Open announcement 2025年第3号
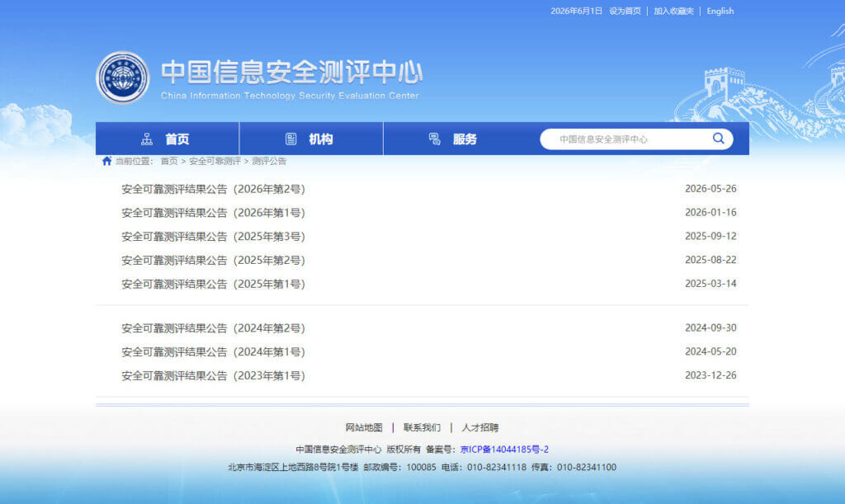The width and height of the screenshot is (845, 504). (214, 237)
